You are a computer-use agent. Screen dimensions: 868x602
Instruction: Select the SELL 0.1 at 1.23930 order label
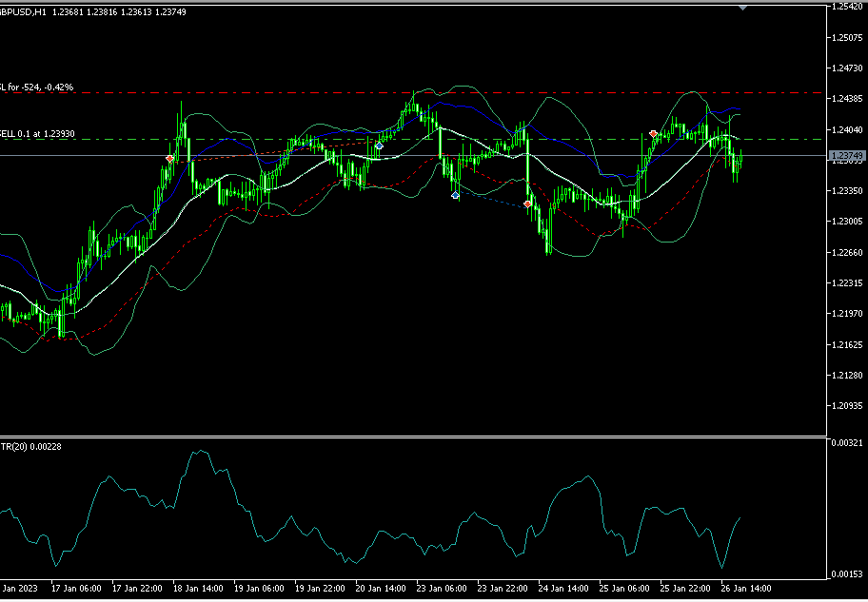[38, 134]
